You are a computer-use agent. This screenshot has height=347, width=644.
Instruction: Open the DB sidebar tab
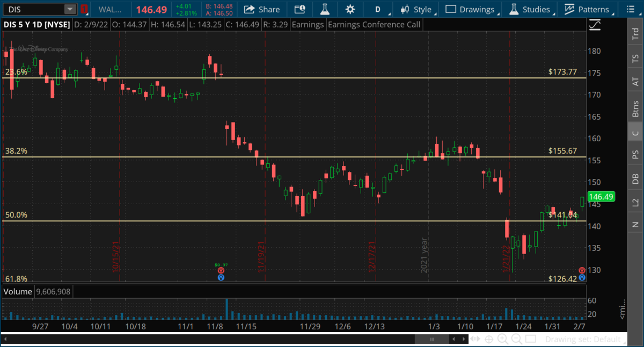(x=635, y=179)
